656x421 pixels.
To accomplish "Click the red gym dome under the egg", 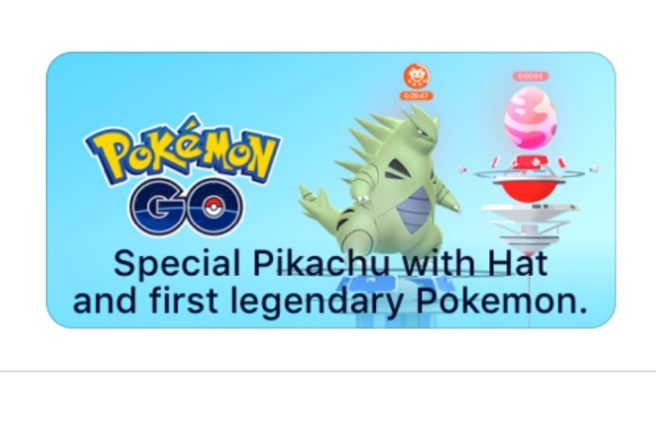I will pos(529,189).
